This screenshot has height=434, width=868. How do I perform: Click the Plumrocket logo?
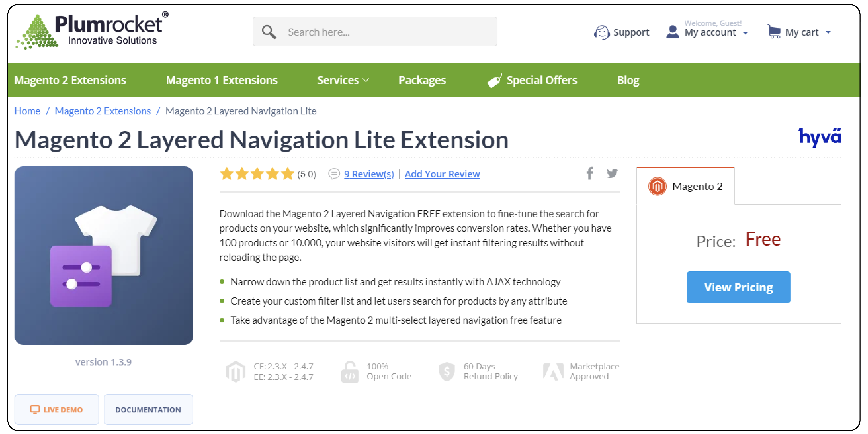tap(92, 31)
